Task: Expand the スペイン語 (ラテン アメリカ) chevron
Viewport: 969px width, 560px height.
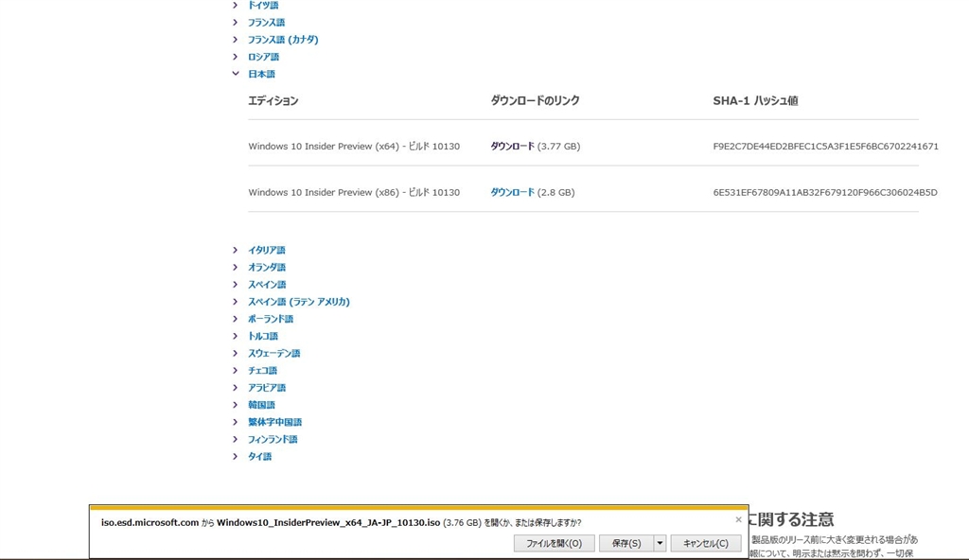Action: pos(235,302)
